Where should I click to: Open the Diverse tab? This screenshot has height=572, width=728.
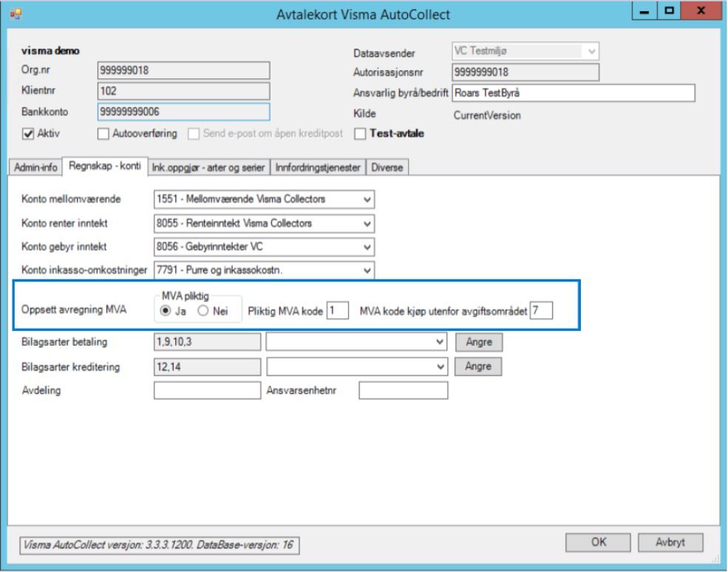[387, 167]
